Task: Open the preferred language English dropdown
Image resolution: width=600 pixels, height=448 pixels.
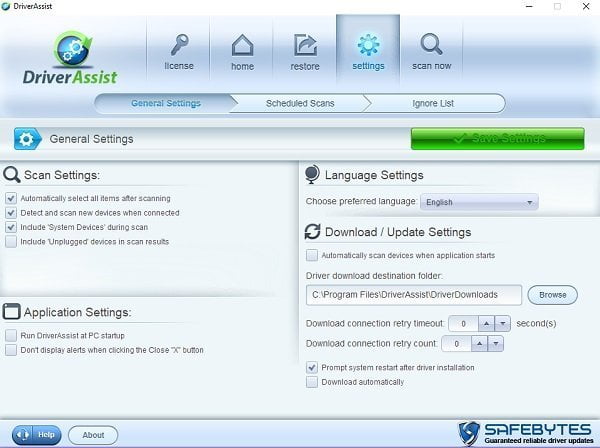Action: (479, 202)
